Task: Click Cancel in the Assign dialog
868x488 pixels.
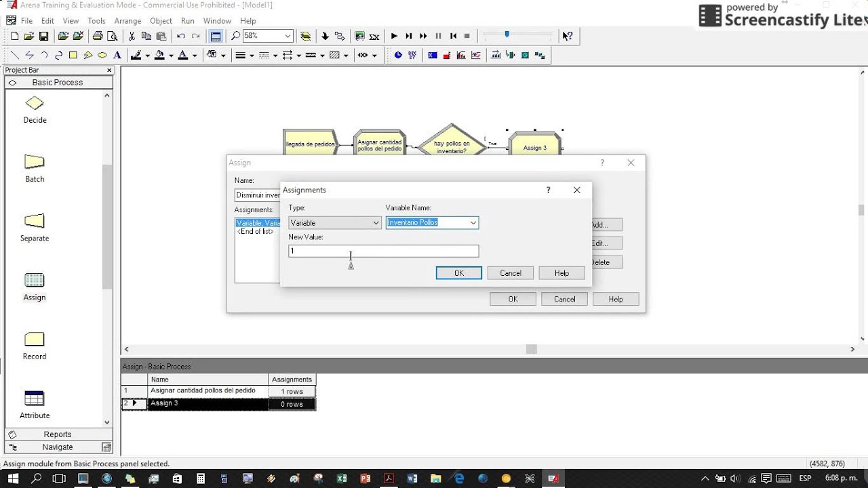Action: pyautogui.click(x=564, y=299)
